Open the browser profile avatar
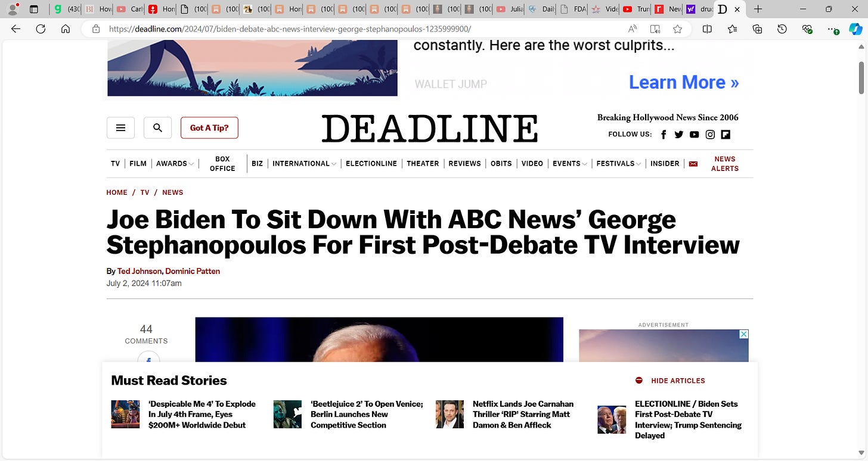The width and height of the screenshot is (868, 461). coord(11,9)
